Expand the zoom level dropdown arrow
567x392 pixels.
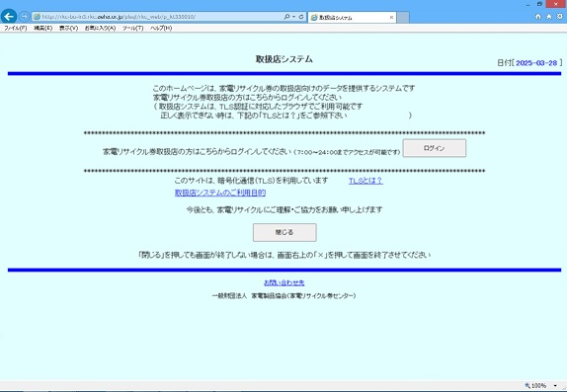555,386
